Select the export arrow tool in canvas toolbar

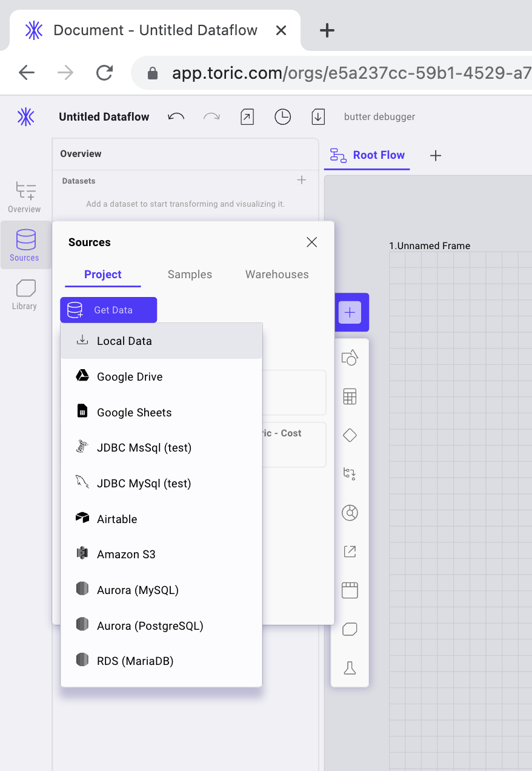click(350, 552)
